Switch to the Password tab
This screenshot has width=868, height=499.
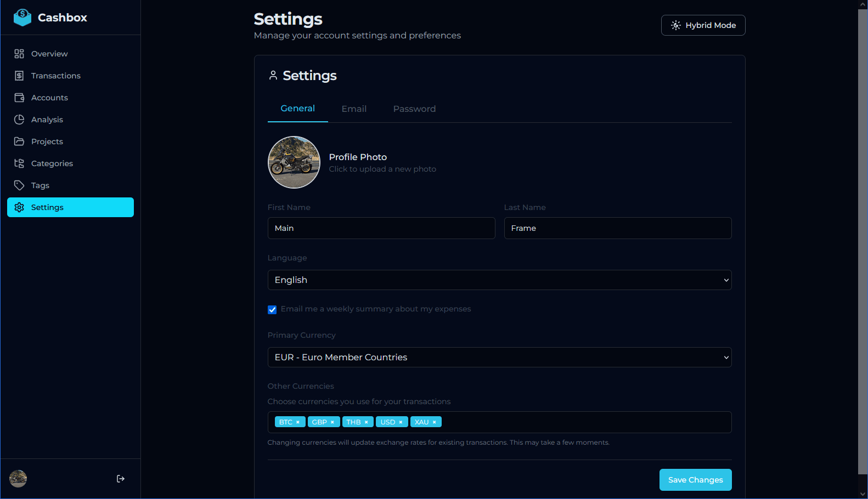coord(414,109)
